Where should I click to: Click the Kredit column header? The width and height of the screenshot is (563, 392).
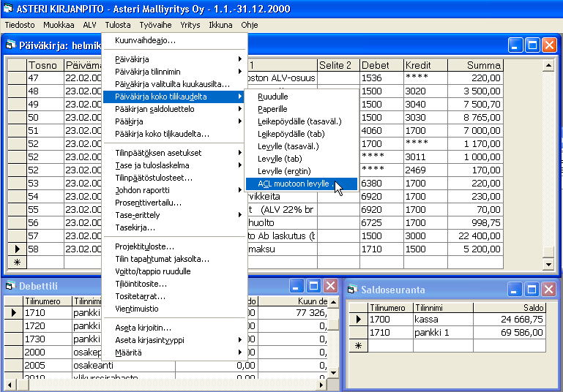coord(425,65)
